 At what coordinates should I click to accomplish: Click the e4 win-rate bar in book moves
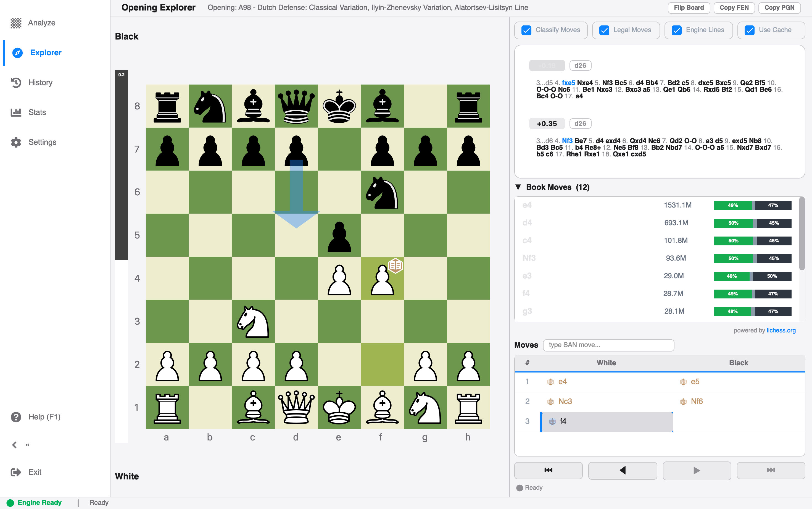coord(752,205)
